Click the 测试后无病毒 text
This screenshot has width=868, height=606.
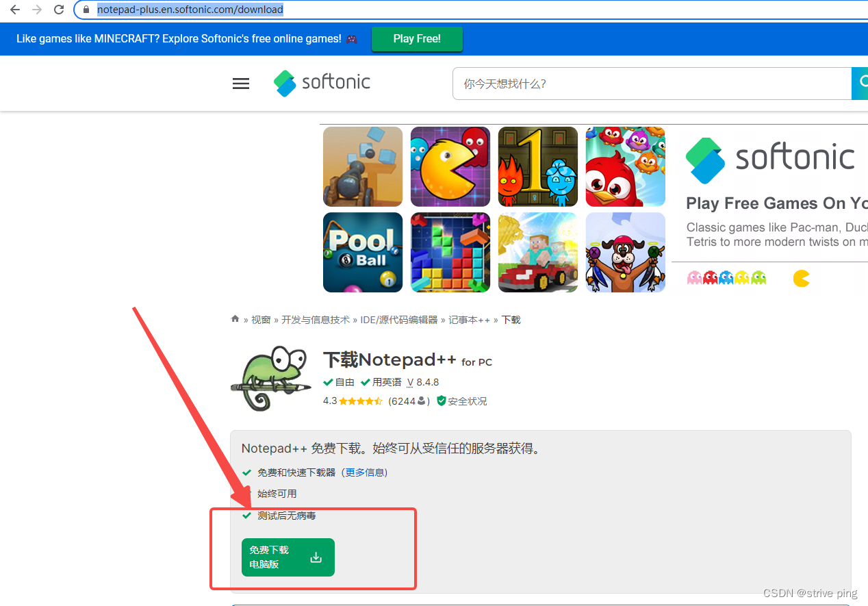pos(287,516)
